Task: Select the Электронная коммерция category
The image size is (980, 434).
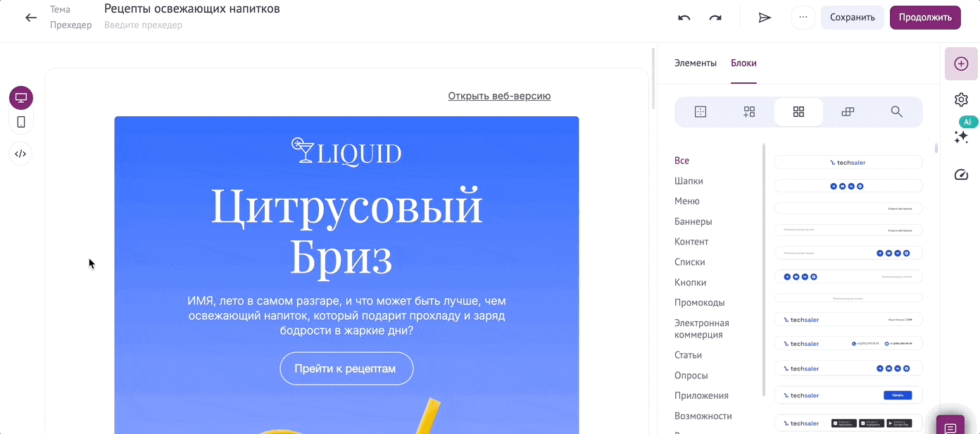Action: pyautogui.click(x=702, y=328)
